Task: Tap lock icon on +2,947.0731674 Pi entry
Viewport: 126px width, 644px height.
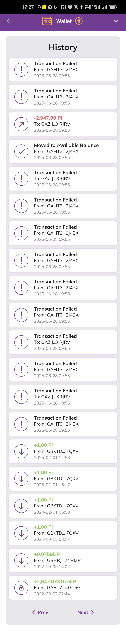Action: [x=21, y=588]
